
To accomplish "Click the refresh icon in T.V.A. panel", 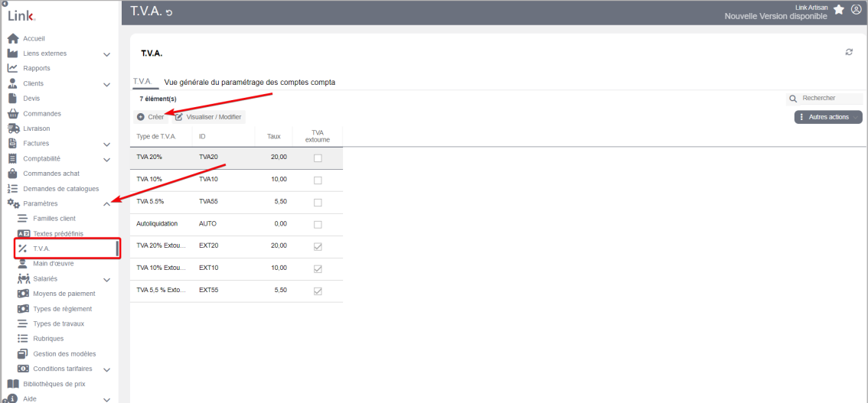I will point(849,52).
